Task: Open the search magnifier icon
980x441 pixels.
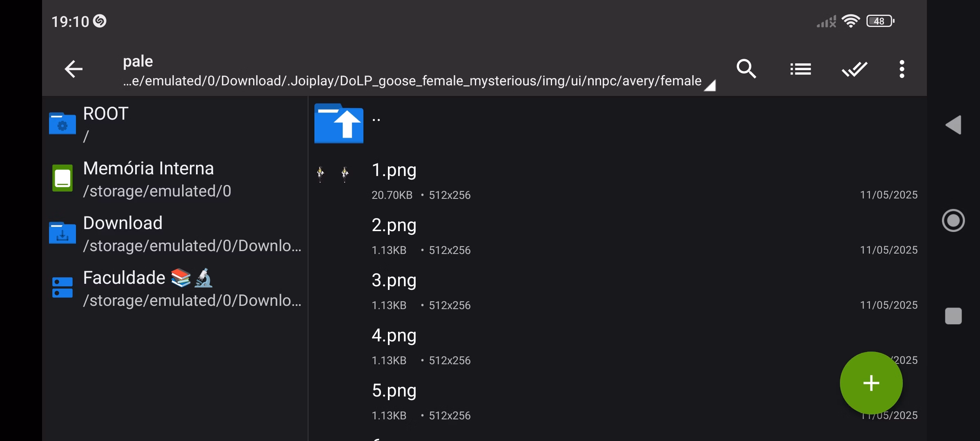Action: (746, 69)
